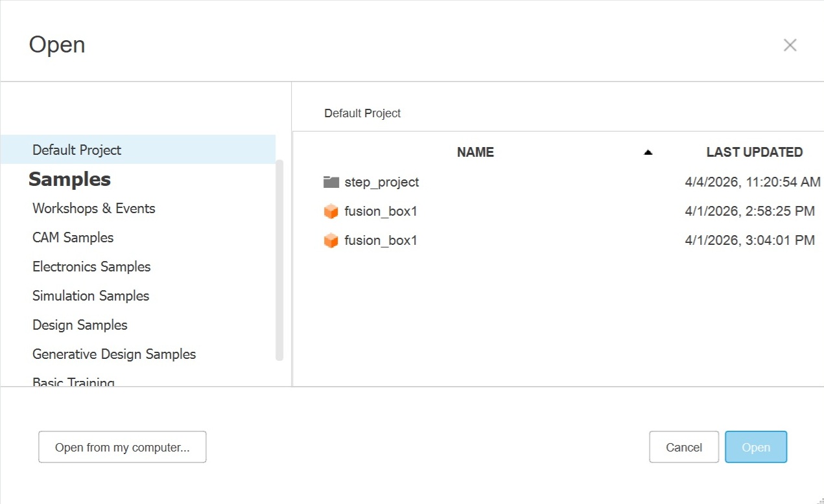Click the Default Project breadcrumb above file list
The height and width of the screenshot is (504, 824).
[362, 113]
